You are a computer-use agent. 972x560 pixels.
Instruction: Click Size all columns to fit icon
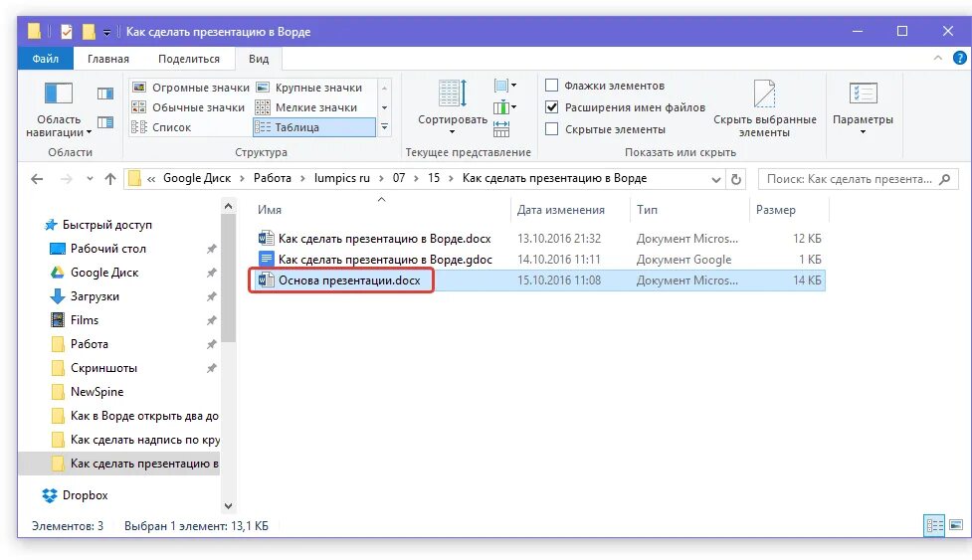501,129
